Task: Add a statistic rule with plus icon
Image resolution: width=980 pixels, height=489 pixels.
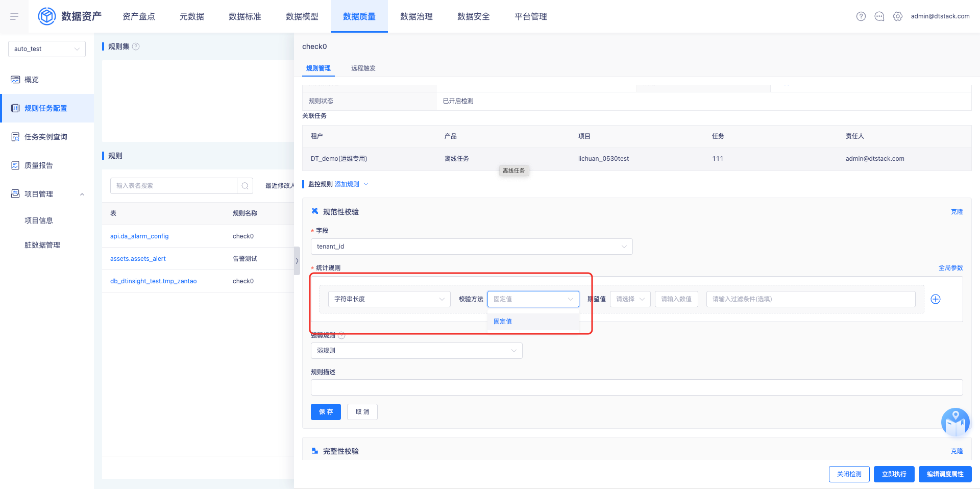Action: click(936, 299)
